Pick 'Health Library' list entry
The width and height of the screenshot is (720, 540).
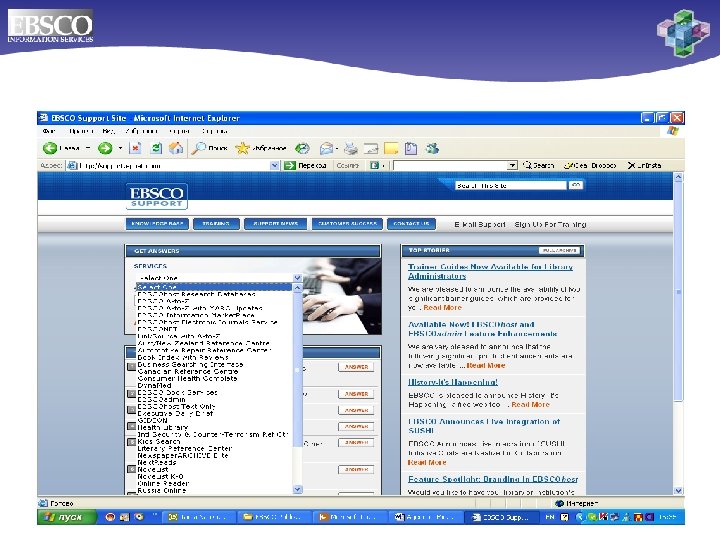(163, 427)
